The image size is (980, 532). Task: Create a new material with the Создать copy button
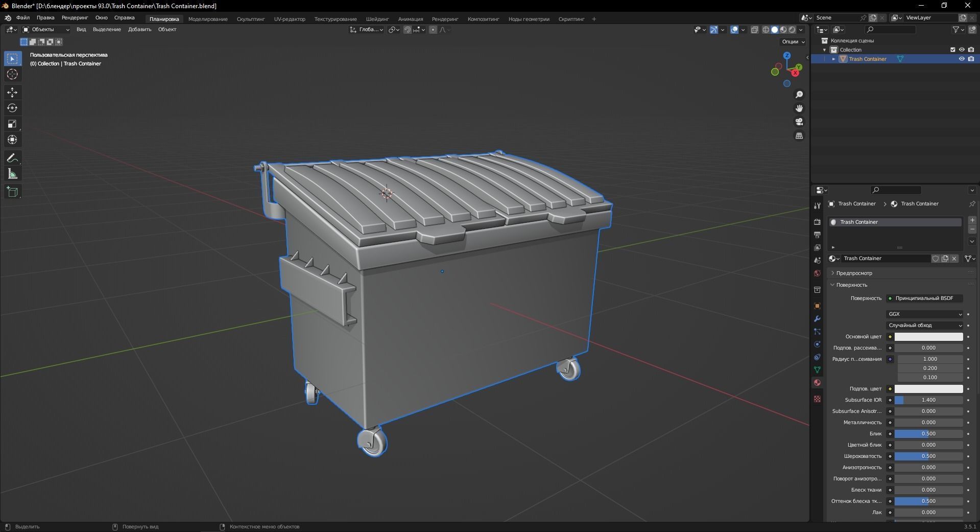[x=945, y=259]
